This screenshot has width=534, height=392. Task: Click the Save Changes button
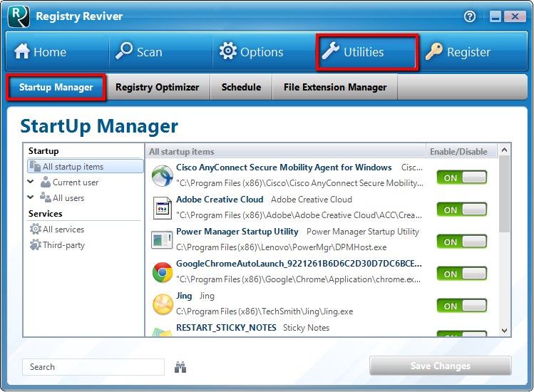[x=440, y=366]
